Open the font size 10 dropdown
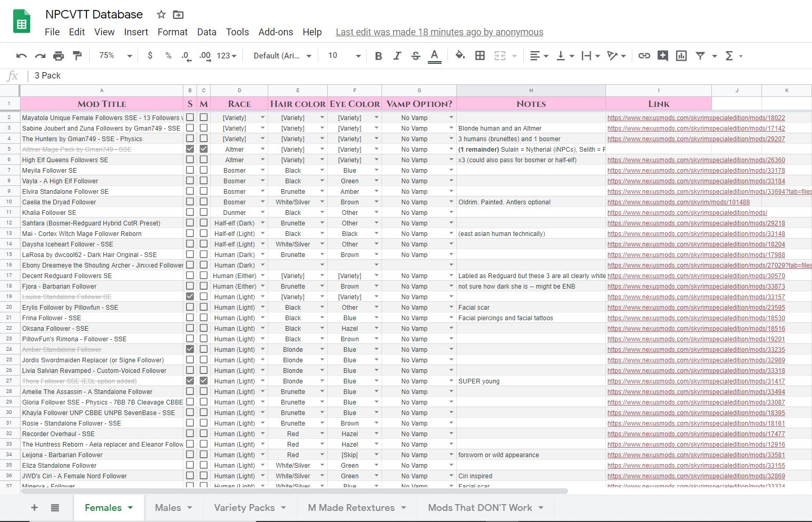 345,56
